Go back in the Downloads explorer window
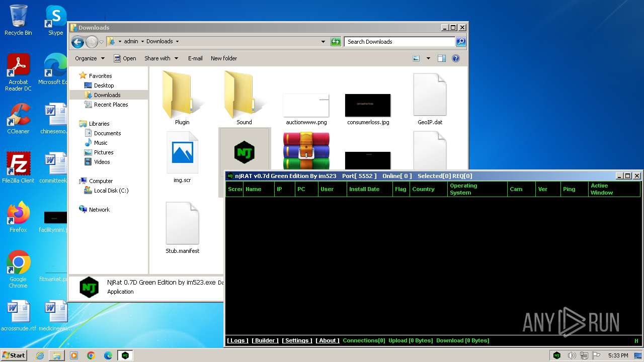This screenshot has width=644, height=362. 77,42
